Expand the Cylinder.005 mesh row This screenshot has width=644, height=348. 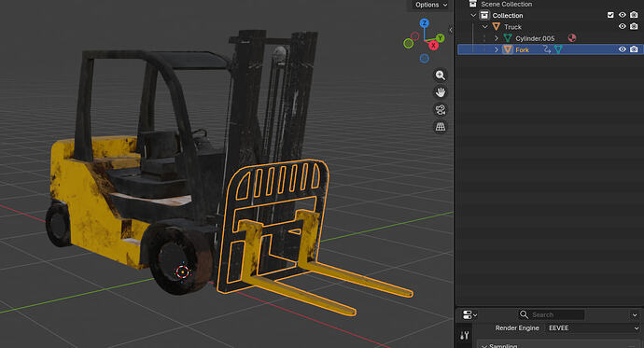click(x=497, y=38)
